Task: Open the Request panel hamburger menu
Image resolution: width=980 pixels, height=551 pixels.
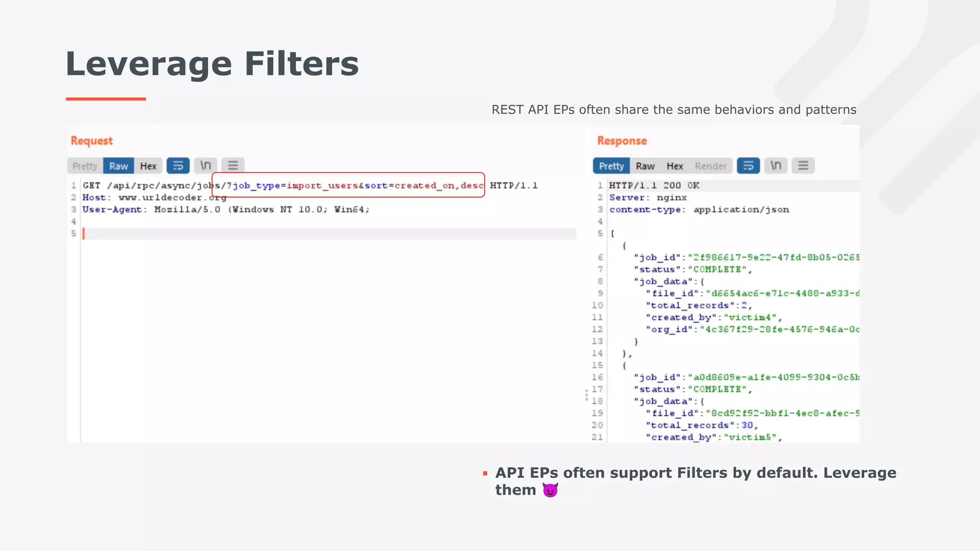Action: click(x=233, y=165)
